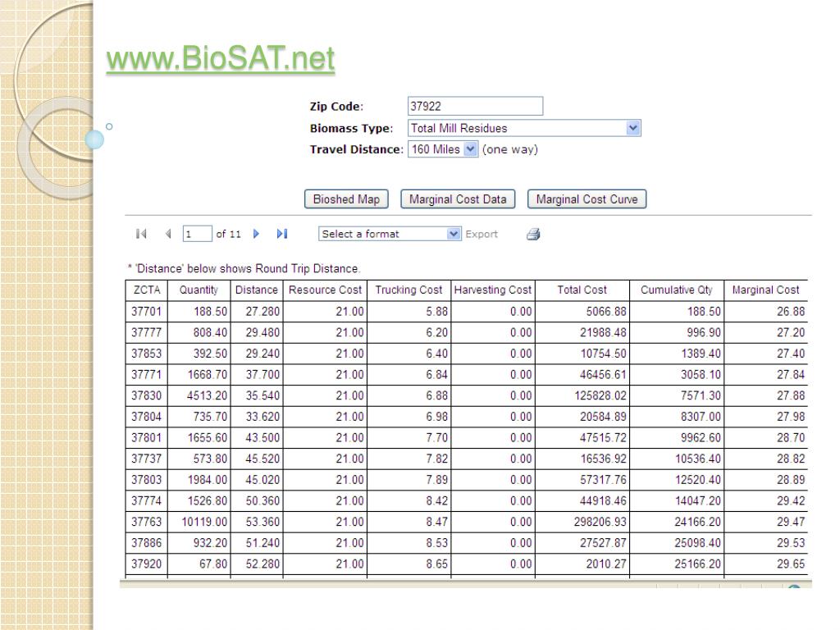Select ZCTA cell 37803
This screenshot has height=630, width=840.
[x=146, y=479]
